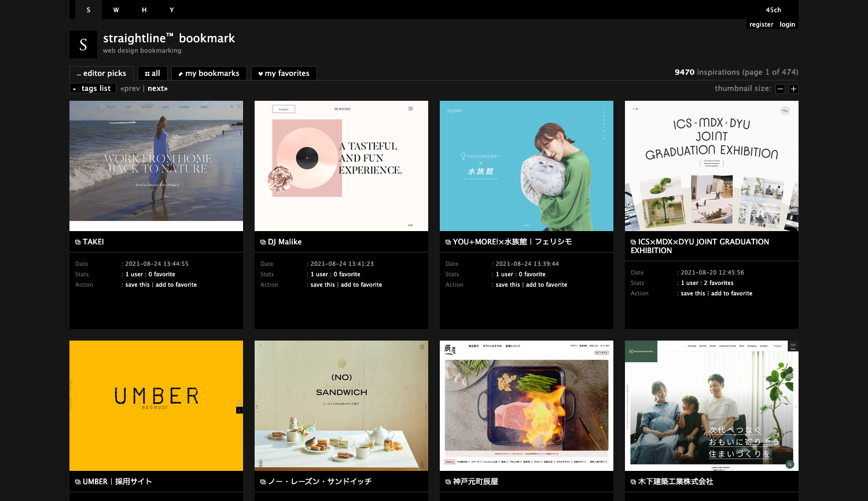This screenshot has height=501, width=868.
Task: Open my favorites tab
Action: point(284,74)
